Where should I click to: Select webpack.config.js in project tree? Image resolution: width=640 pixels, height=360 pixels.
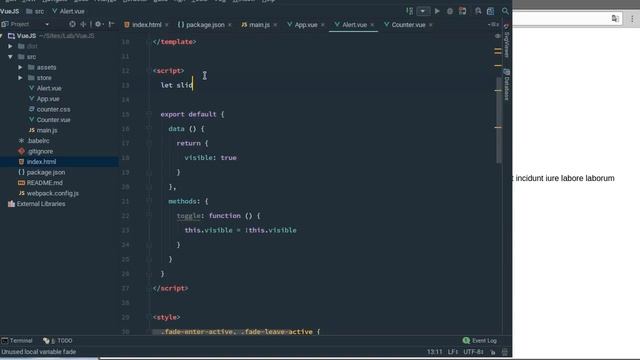(x=53, y=193)
